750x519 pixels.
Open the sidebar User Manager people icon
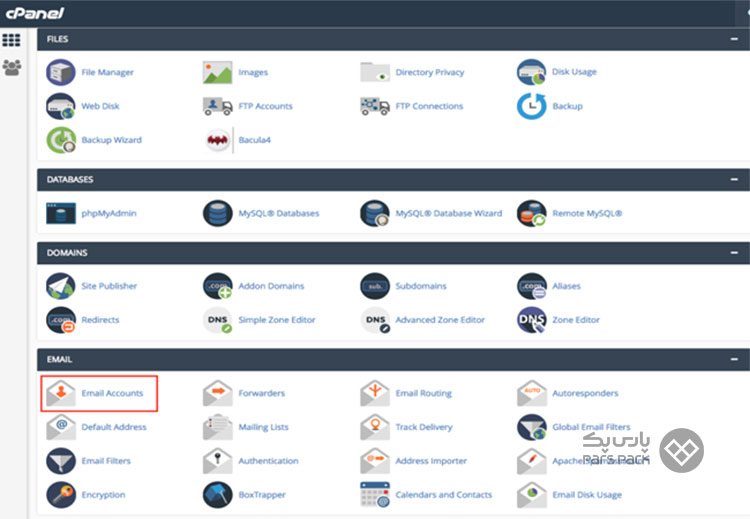point(12,67)
